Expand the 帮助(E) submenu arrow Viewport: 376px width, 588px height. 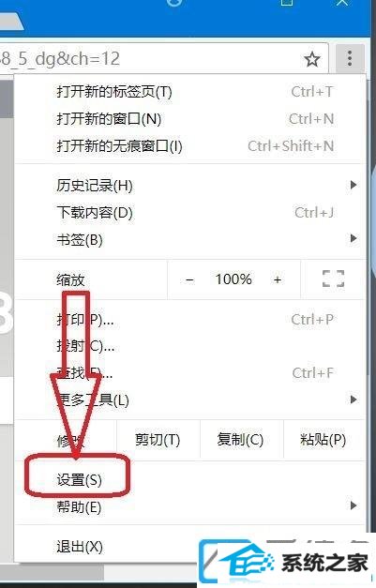pyautogui.click(x=353, y=505)
